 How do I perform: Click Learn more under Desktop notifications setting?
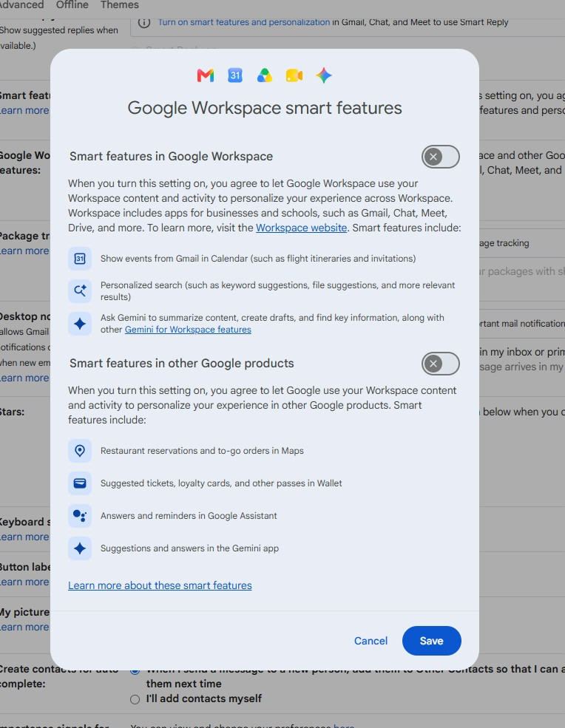click(x=24, y=378)
